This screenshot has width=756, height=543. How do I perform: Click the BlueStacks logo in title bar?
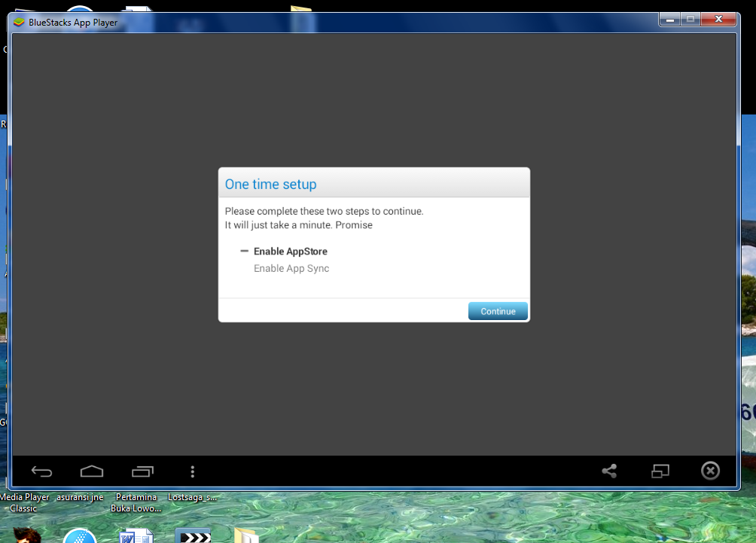pyautogui.click(x=19, y=22)
